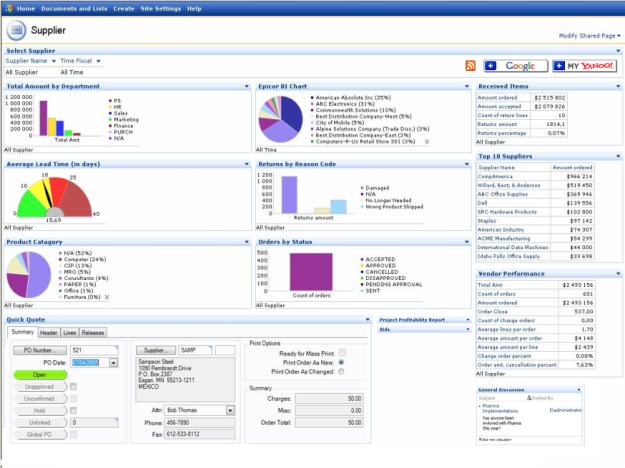This screenshot has width=625, height=468.
Task: Open the Attn Bob Thomas dropdown
Action: pos(230,410)
